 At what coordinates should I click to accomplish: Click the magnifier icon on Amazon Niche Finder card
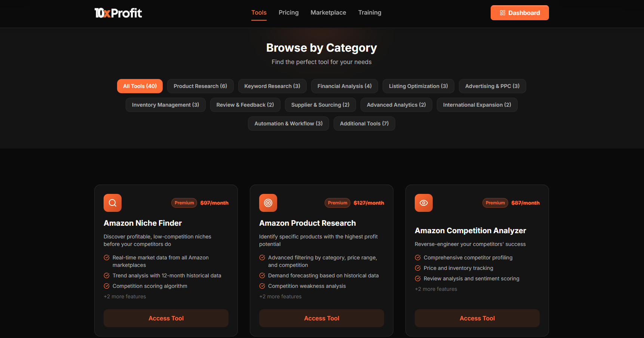pos(112,203)
